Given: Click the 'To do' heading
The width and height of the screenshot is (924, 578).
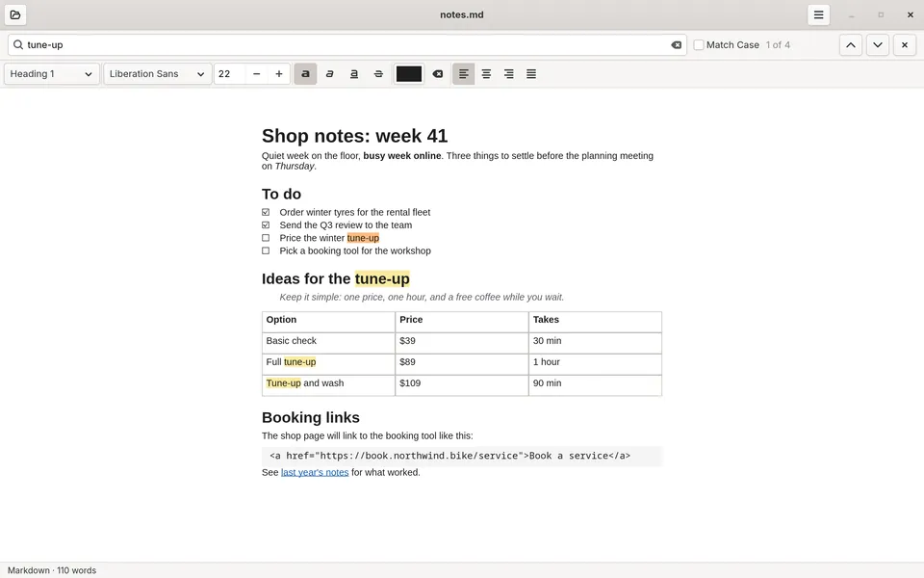Looking at the screenshot, I should point(281,194).
